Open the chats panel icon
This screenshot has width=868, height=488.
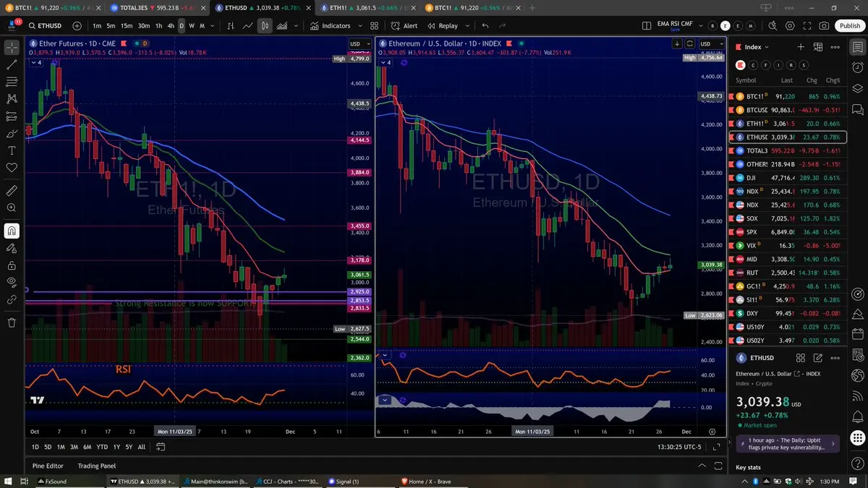tap(857, 110)
